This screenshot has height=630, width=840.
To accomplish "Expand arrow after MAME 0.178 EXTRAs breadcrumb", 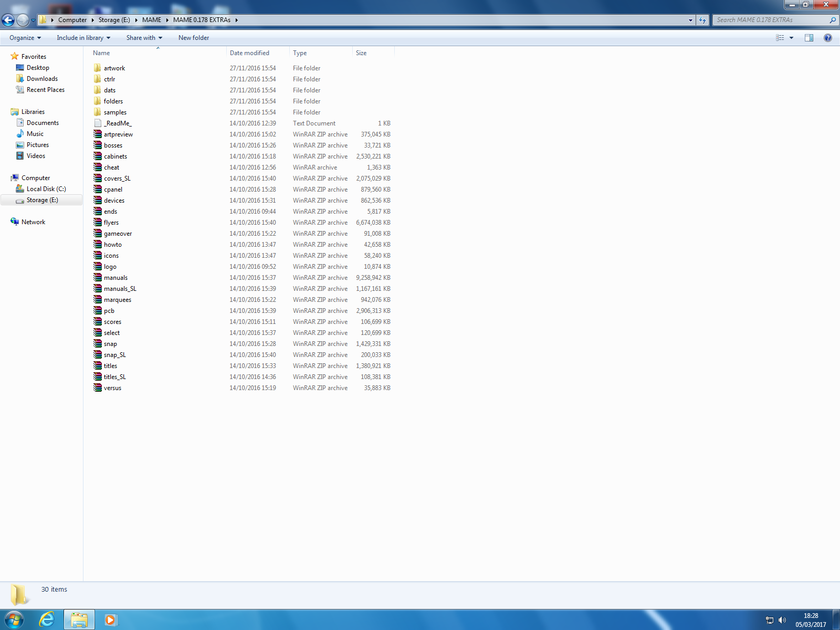I will click(237, 20).
